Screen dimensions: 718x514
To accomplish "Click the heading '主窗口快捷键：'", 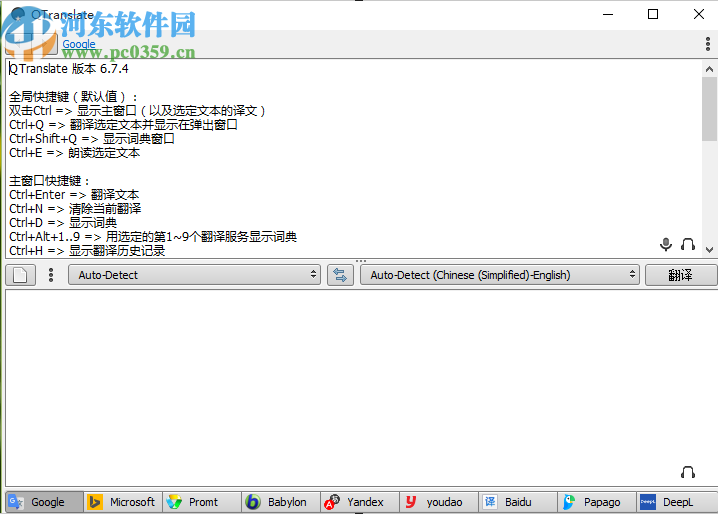I will point(50,181).
